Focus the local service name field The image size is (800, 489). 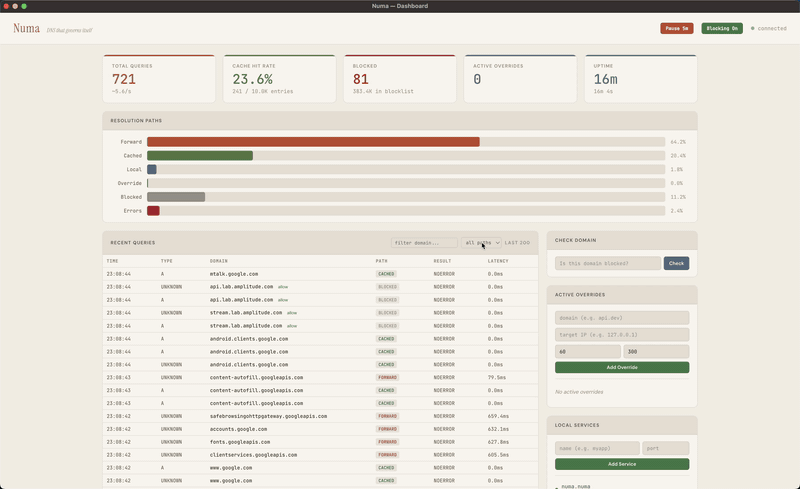pyautogui.click(x=597, y=448)
